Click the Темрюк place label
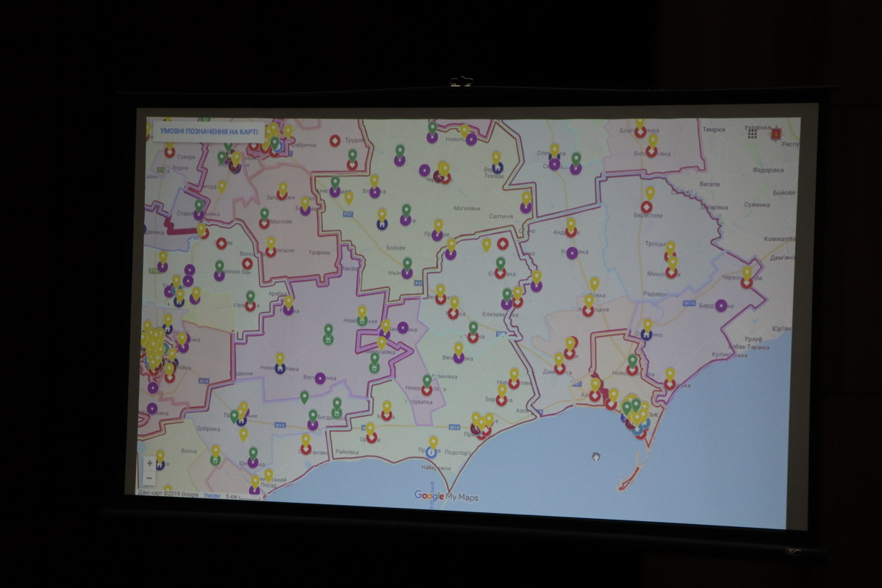Screen dimensions: 882x588 pyautogui.click(x=713, y=130)
